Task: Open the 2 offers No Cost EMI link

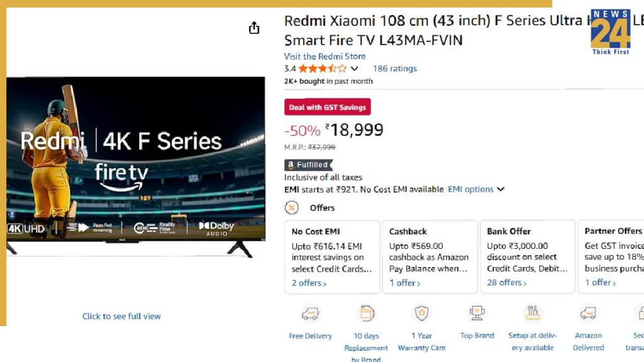Action: point(309,283)
